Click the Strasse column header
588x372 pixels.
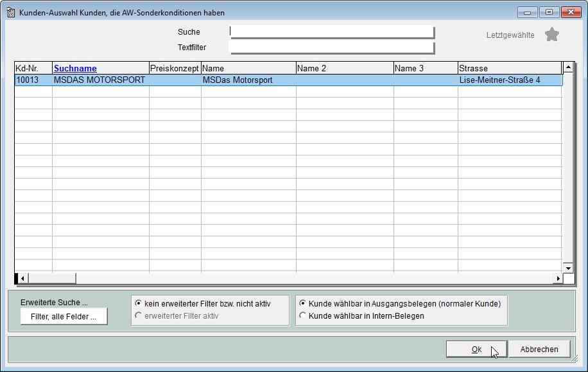point(510,68)
